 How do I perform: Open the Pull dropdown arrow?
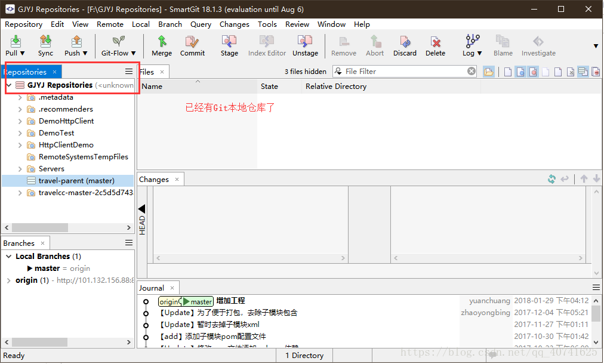[22, 53]
